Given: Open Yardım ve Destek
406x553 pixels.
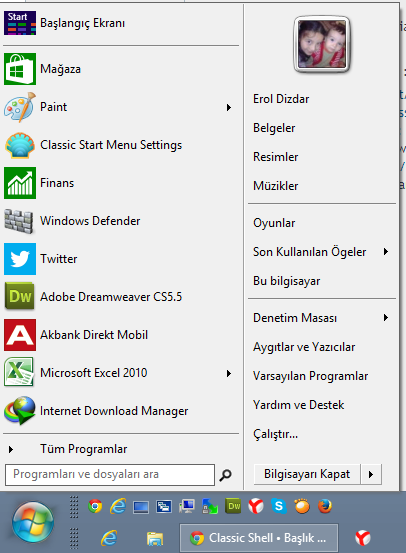Looking at the screenshot, I should point(298,405).
